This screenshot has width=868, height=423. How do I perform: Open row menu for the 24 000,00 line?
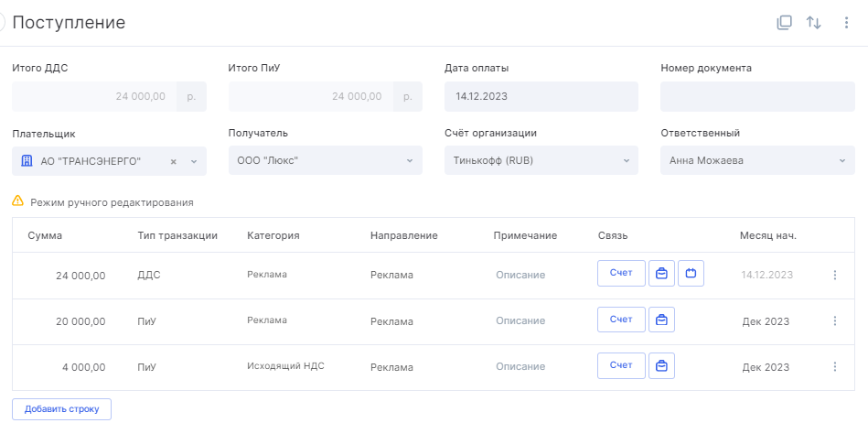835,275
